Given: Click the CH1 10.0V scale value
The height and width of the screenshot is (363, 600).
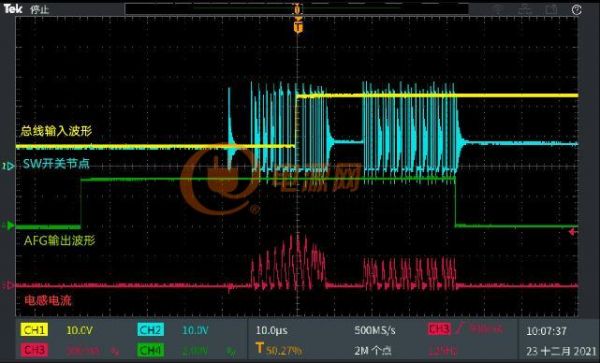Looking at the screenshot, I should point(80,330).
